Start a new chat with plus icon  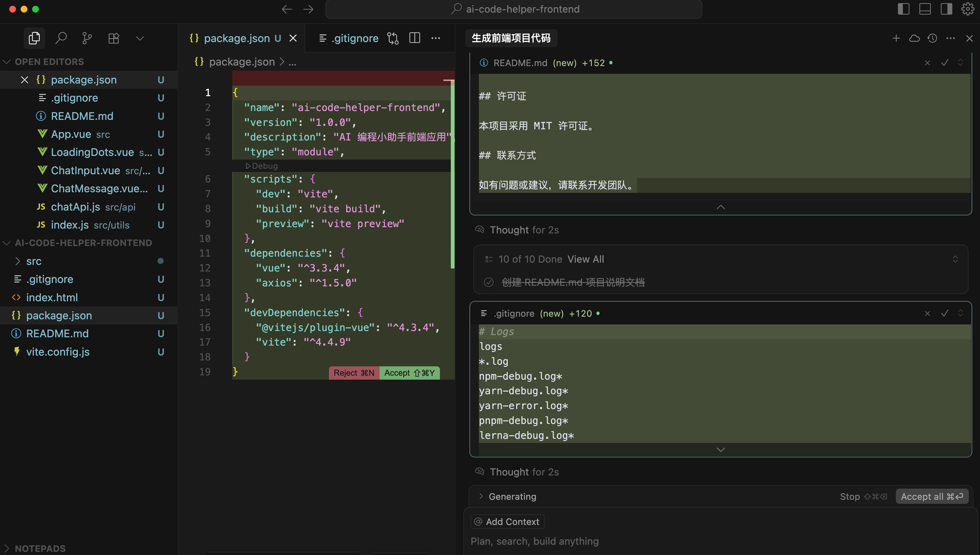(x=896, y=38)
